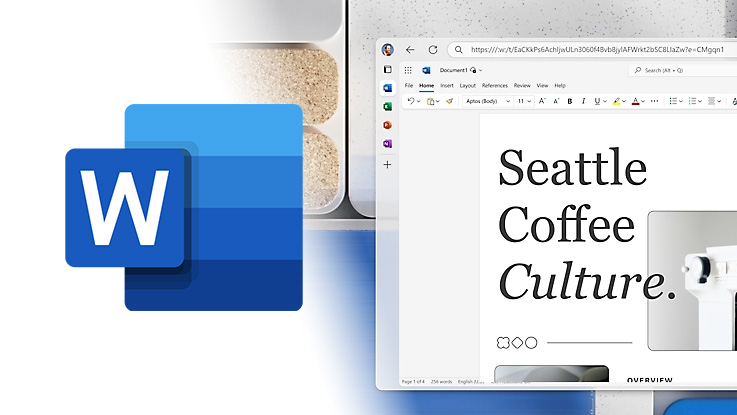This screenshot has width=737, height=415.
Task: Click the English language status button
Action: 471,382
